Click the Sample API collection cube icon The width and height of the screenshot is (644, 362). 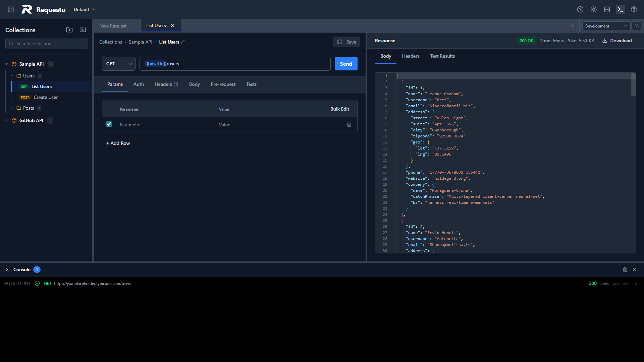[14, 64]
